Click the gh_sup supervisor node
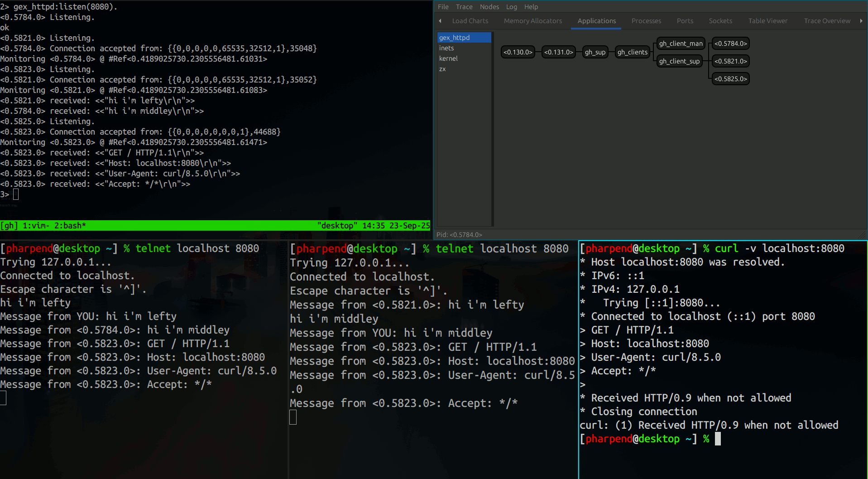 tap(595, 52)
